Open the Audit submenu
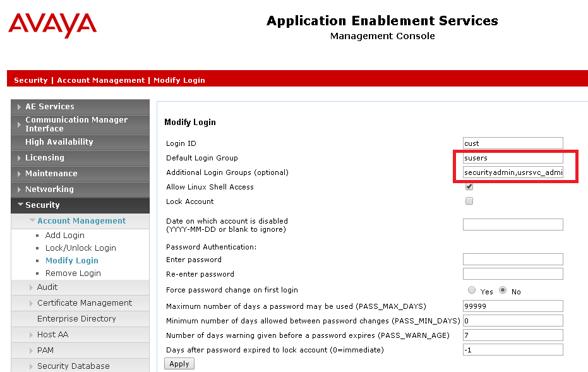 click(47, 287)
